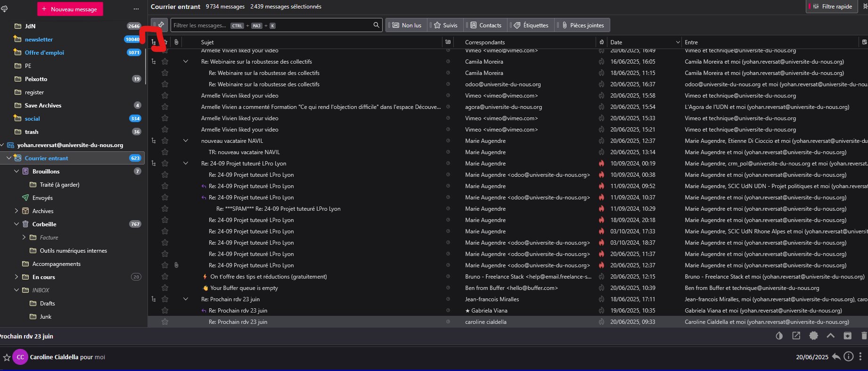
Task: Sort messages by the Date column
Action: click(x=644, y=42)
